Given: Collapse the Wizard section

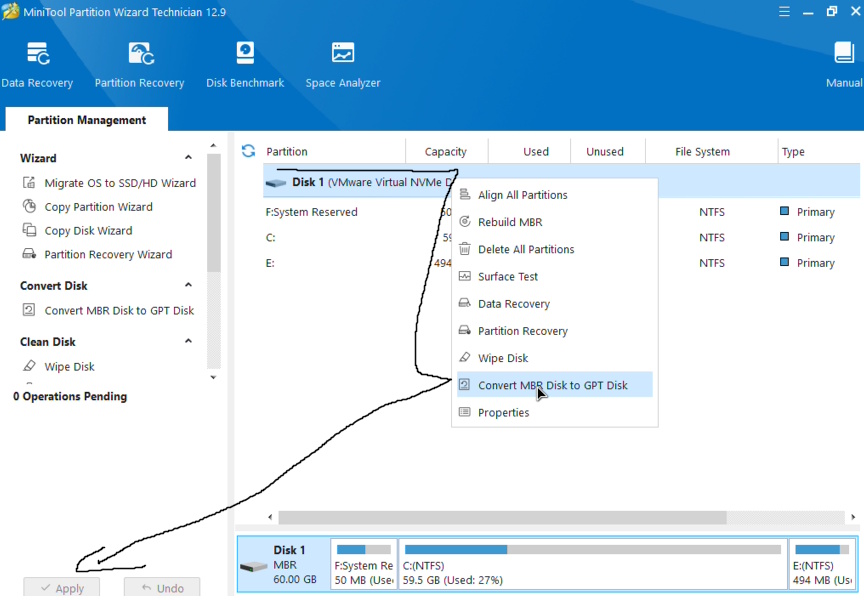Looking at the screenshot, I should coord(188,158).
